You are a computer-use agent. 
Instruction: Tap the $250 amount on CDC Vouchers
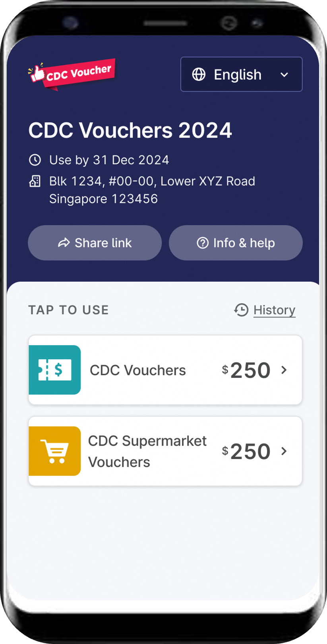[246, 370]
